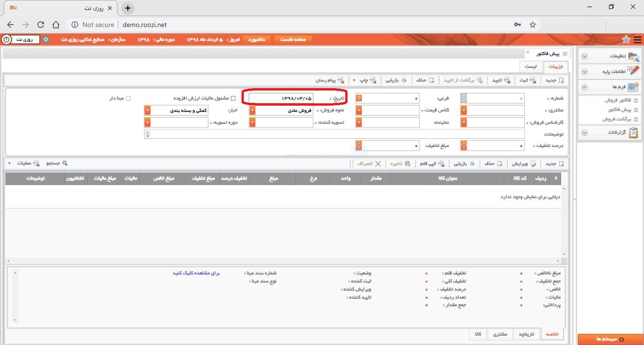Screen dimensions: 644x345
Task: Open the نماینده dropdown arrow
Action: pos(359,122)
